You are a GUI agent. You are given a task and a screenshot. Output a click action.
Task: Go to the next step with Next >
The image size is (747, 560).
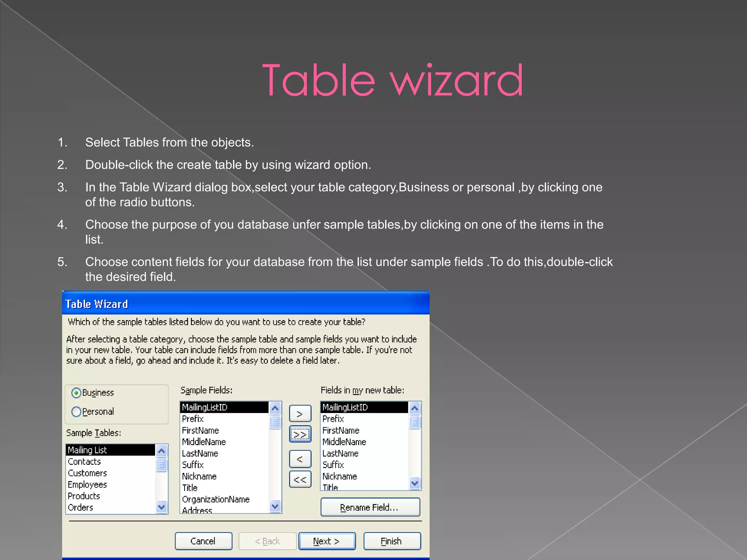click(327, 541)
